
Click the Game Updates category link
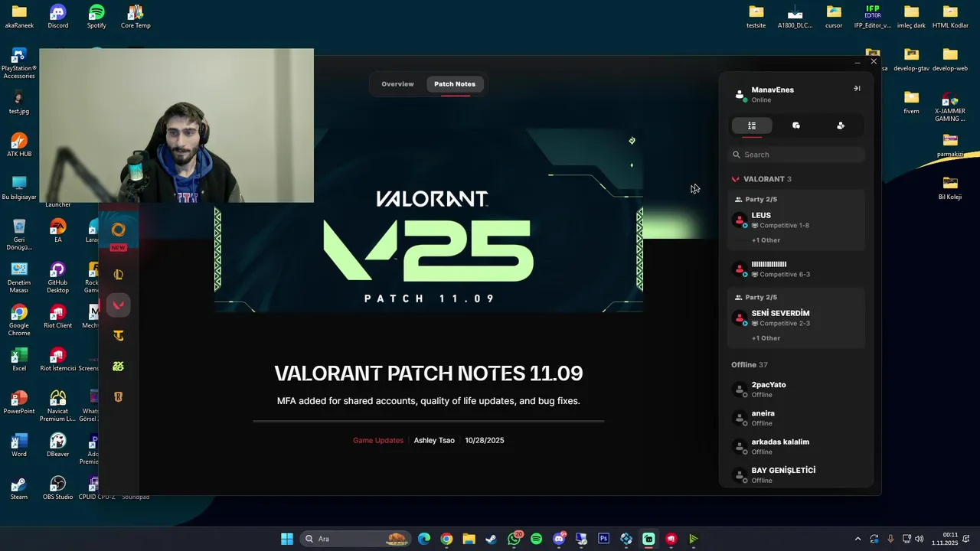point(378,441)
